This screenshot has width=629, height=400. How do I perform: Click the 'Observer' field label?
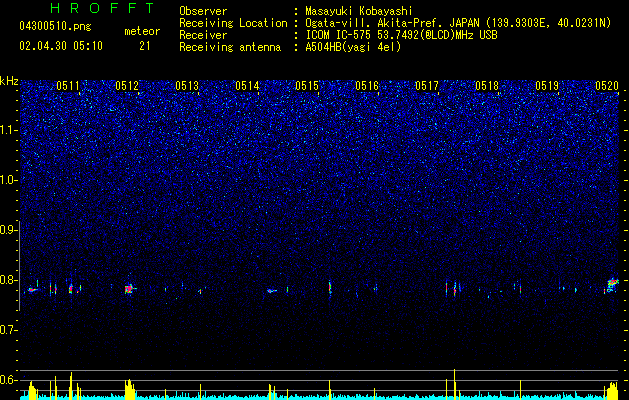(x=203, y=11)
